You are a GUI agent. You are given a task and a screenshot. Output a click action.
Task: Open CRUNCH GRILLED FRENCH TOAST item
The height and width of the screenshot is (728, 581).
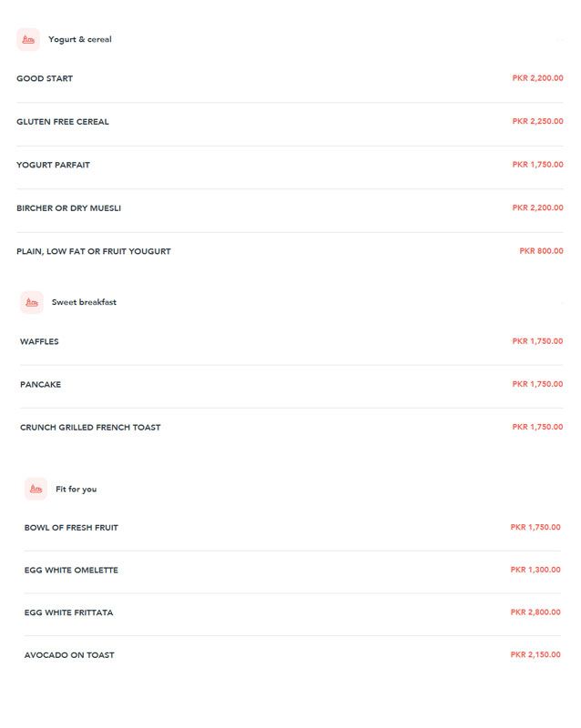pos(291,427)
